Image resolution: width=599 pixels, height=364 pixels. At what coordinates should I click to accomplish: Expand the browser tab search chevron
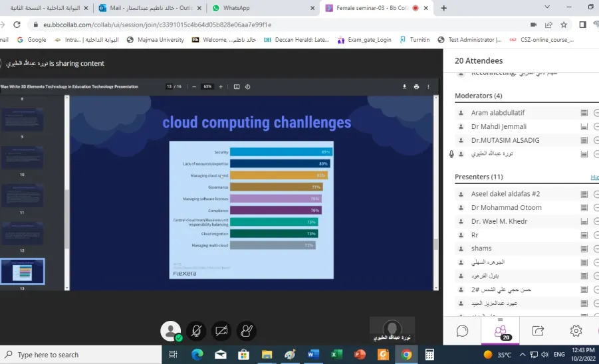click(x=547, y=7)
